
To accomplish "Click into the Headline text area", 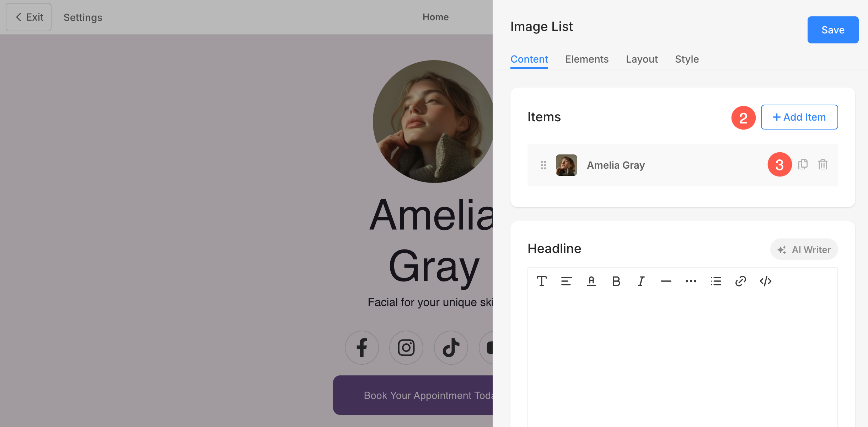I will coord(682,359).
